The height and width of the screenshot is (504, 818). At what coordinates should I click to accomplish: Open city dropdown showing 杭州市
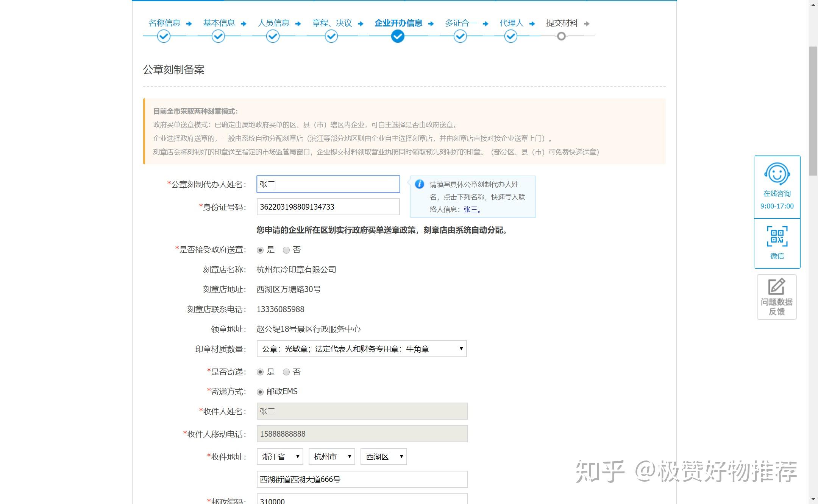pyautogui.click(x=332, y=457)
